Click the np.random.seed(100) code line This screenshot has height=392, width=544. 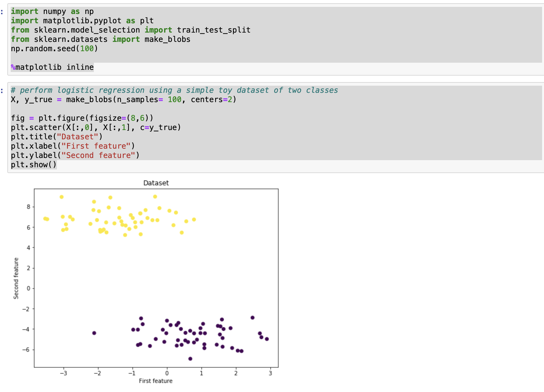pos(54,49)
